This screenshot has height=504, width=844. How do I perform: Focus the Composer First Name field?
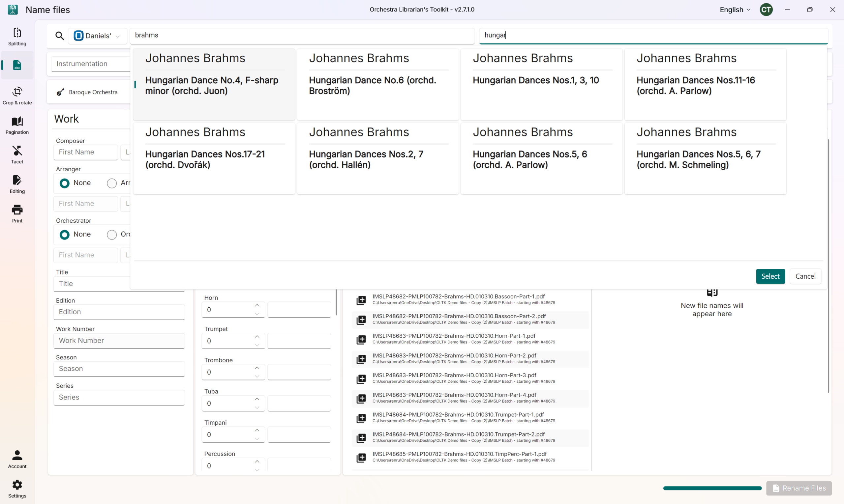click(x=86, y=152)
